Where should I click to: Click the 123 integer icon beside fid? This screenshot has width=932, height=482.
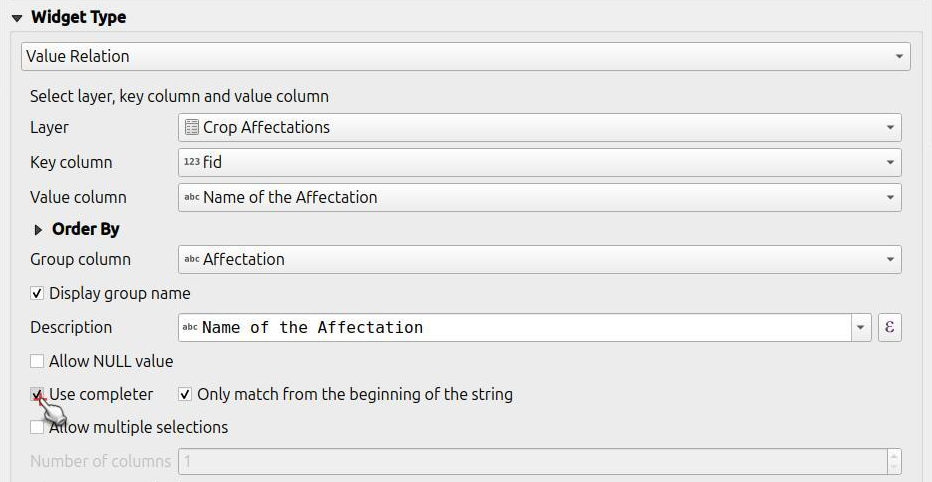pos(191,162)
